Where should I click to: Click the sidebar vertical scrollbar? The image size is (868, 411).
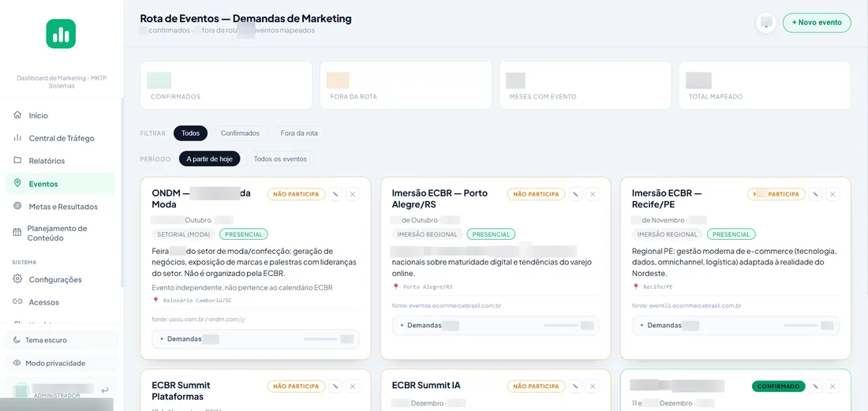click(x=122, y=193)
